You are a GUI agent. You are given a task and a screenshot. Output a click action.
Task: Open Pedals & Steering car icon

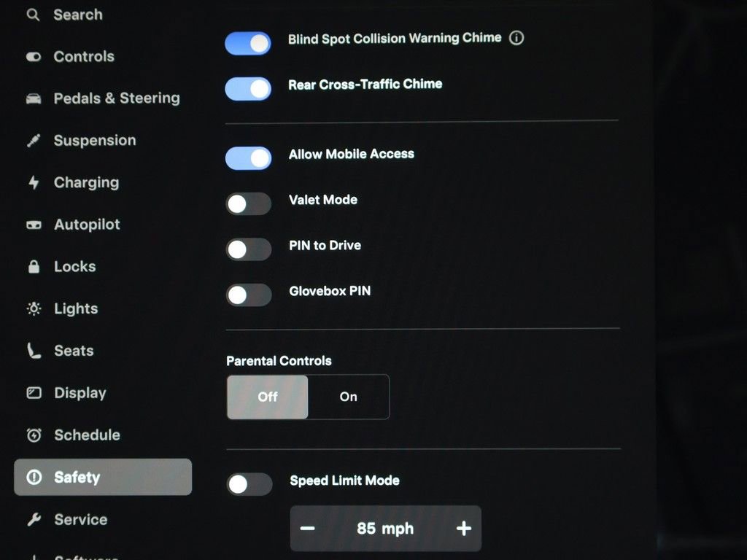(x=32, y=98)
